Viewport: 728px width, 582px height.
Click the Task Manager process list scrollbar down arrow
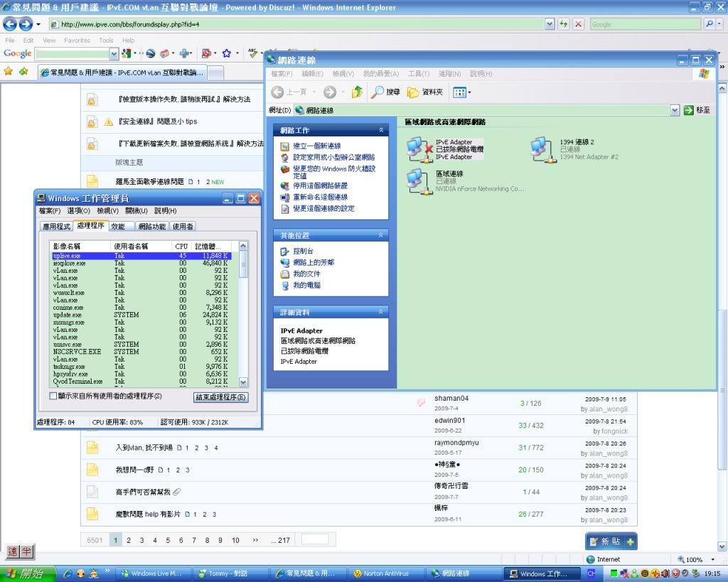click(x=243, y=382)
